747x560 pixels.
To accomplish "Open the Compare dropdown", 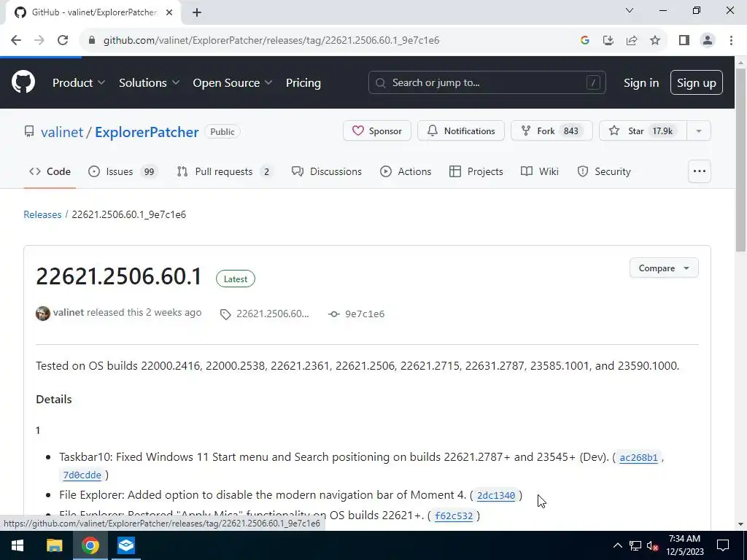I will point(664,268).
